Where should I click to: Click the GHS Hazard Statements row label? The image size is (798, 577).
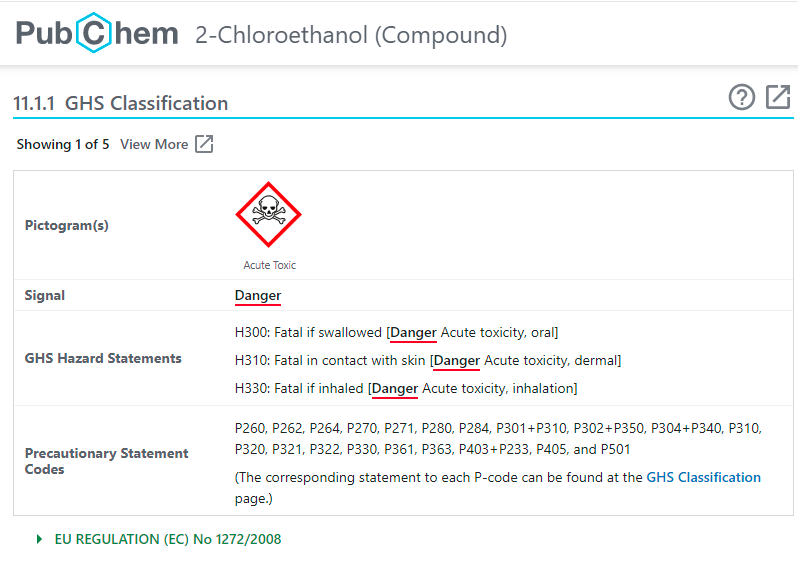[103, 358]
